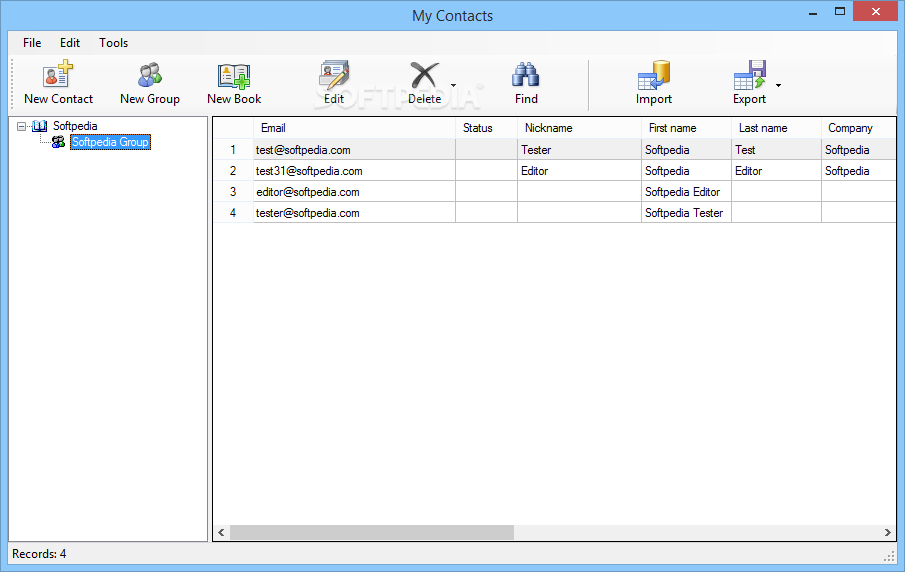This screenshot has width=905, height=572.
Task: Click the Tester nickname cell
Action: (579, 149)
